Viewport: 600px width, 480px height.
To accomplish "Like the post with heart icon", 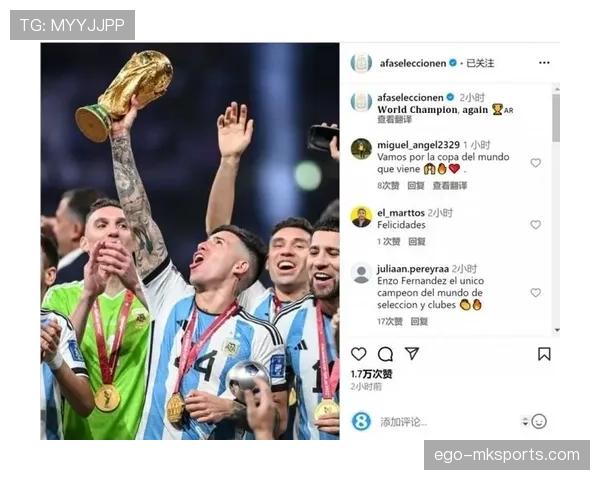I will (359, 354).
